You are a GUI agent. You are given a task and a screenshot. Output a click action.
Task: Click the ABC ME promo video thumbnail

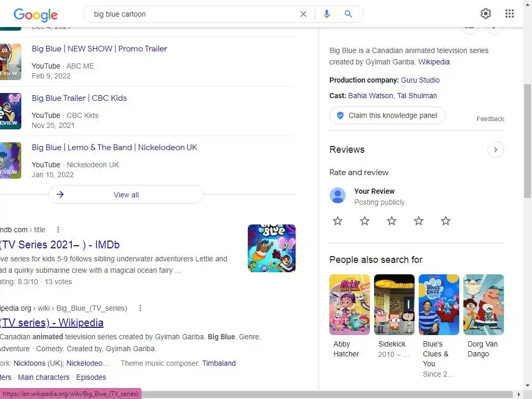pos(10,62)
